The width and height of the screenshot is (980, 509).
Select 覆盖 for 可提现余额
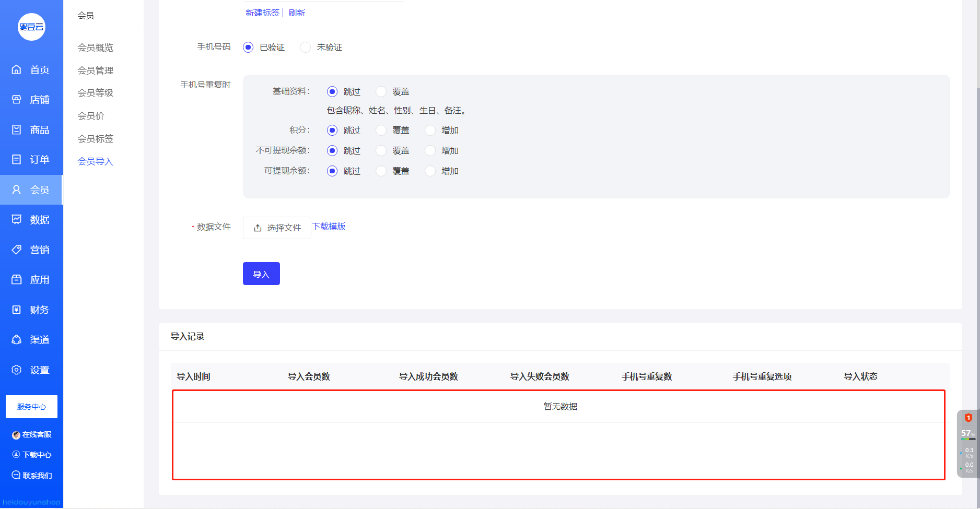(x=381, y=171)
